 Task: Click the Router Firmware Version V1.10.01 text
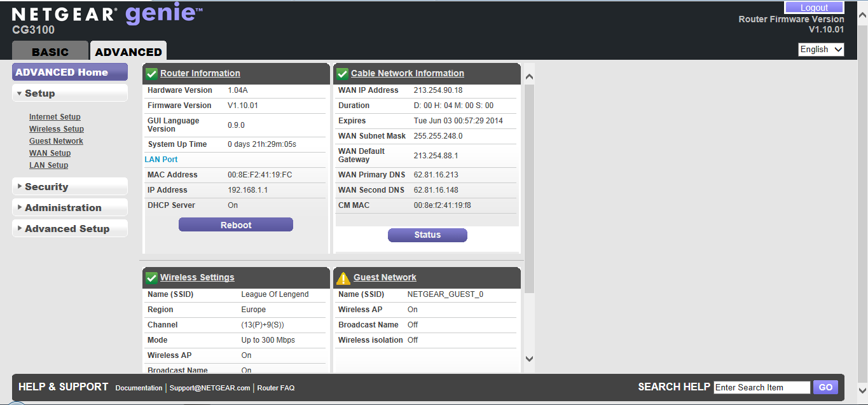click(792, 24)
